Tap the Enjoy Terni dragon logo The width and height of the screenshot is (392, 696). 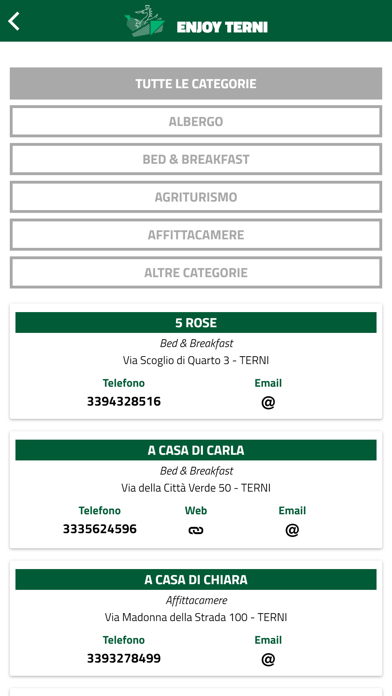click(x=144, y=21)
